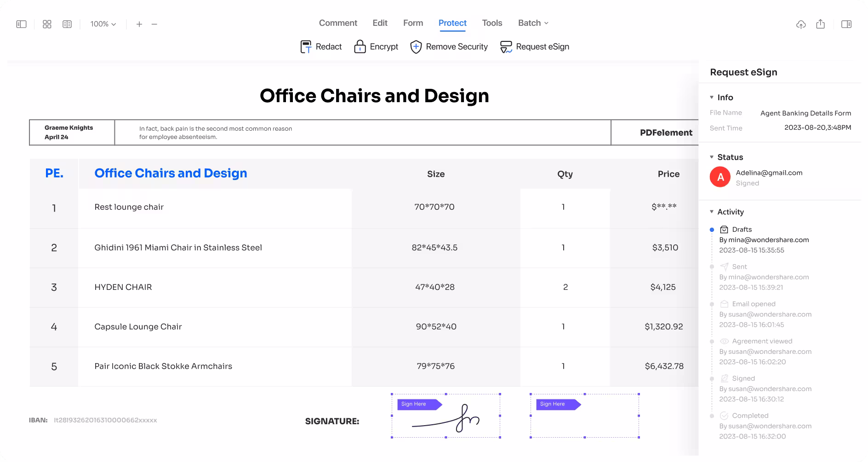Toggle the left sidebar panel icon

pyautogui.click(x=21, y=24)
